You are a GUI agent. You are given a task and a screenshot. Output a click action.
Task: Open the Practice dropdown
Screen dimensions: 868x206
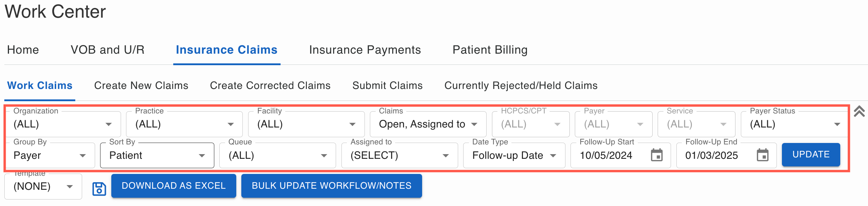click(x=184, y=124)
